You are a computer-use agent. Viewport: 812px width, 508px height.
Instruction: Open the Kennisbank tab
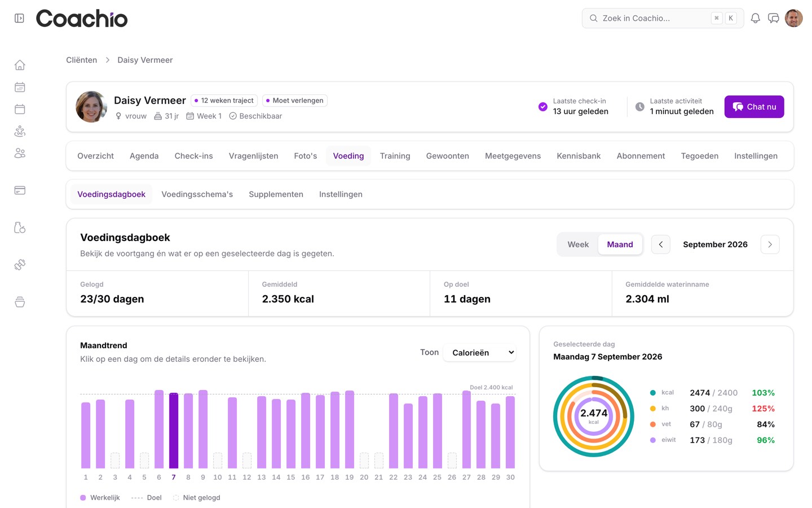pos(579,156)
